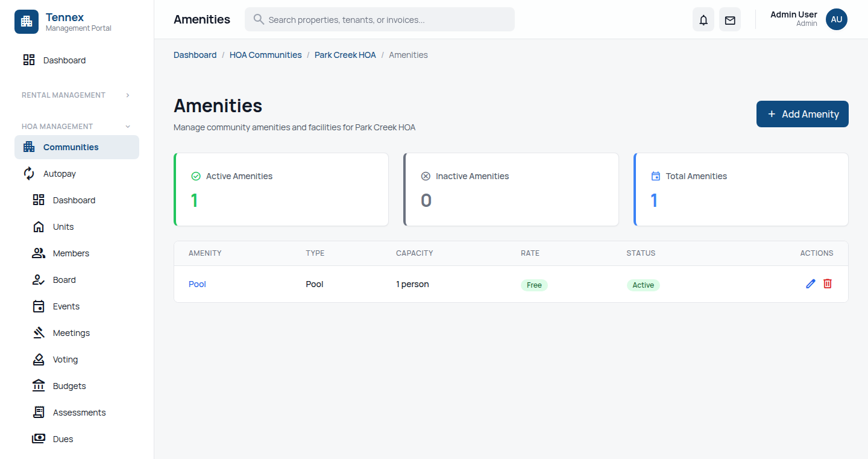Viewport: 868px width, 459px height.
Task: Click the pencil edit icon for Pool
Action: (810, 283)
